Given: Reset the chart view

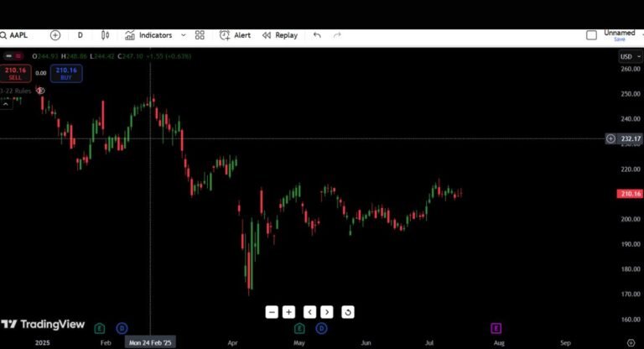Looking at the screenshot, I should pyautogui.click(x=348, y=312).
